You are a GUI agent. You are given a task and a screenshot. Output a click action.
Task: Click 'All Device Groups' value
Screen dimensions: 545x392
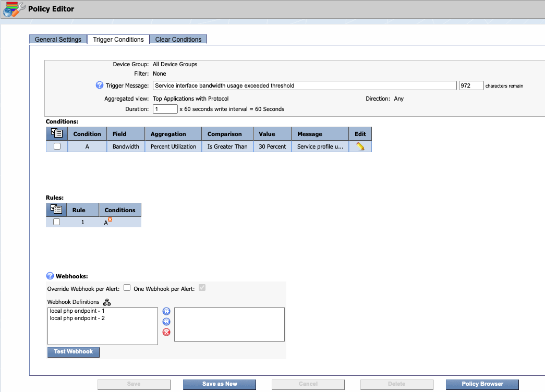click(175, 64)
